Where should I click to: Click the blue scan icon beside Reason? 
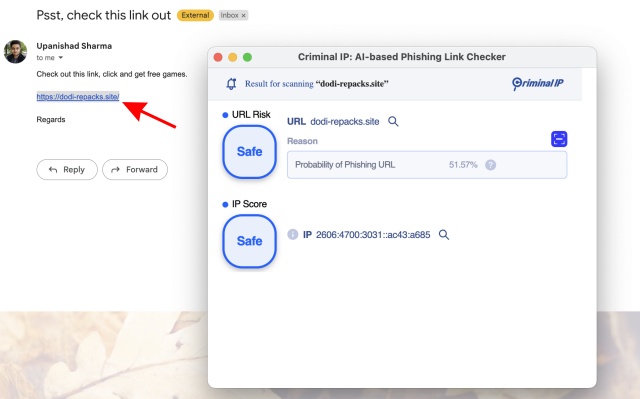click(x=559, y=139)
